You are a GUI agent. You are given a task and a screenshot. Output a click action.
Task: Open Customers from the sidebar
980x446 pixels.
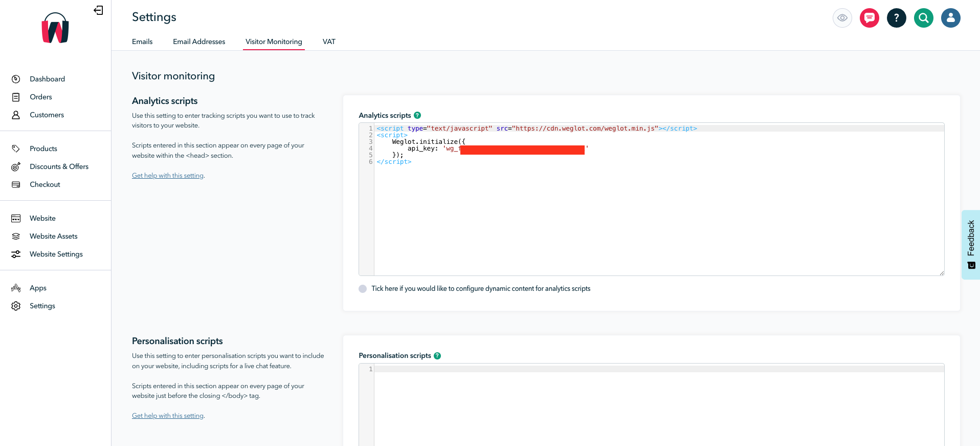pos(47,115)
